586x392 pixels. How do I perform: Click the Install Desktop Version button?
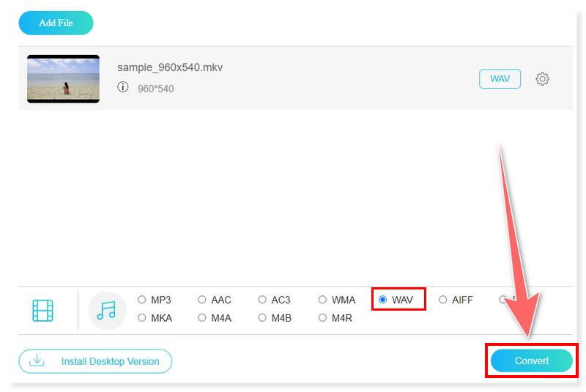point(95,361)
